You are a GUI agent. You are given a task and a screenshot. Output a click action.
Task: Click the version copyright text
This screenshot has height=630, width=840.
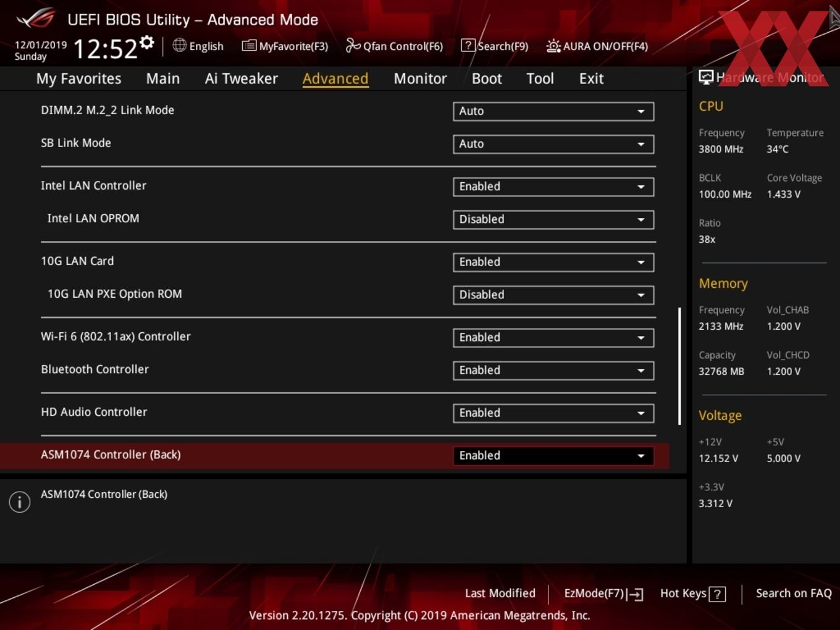pyautogui.click(x=419, y=615)
